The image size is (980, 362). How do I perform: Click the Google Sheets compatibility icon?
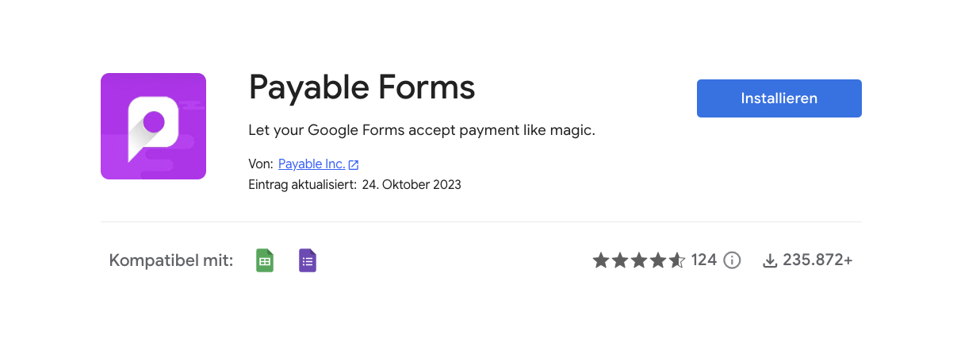point(265,260)
